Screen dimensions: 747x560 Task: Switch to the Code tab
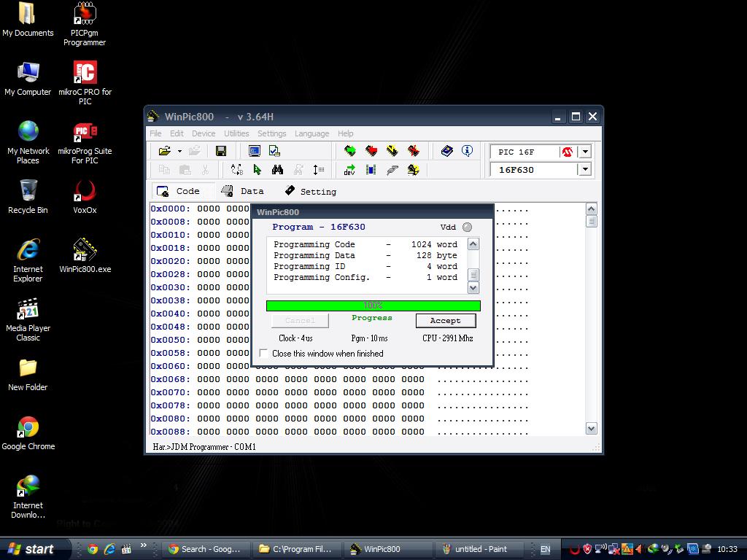(182, 191)
